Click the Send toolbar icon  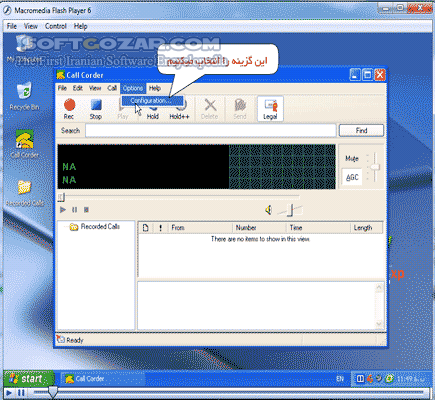click(x=240, y=109)
